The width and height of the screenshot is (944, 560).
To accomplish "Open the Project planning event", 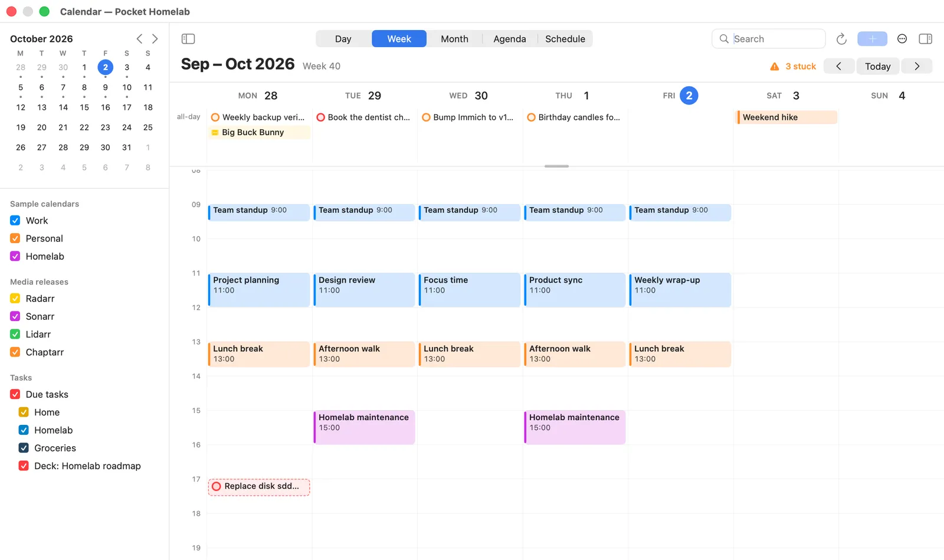I will (x=259, y=290).
